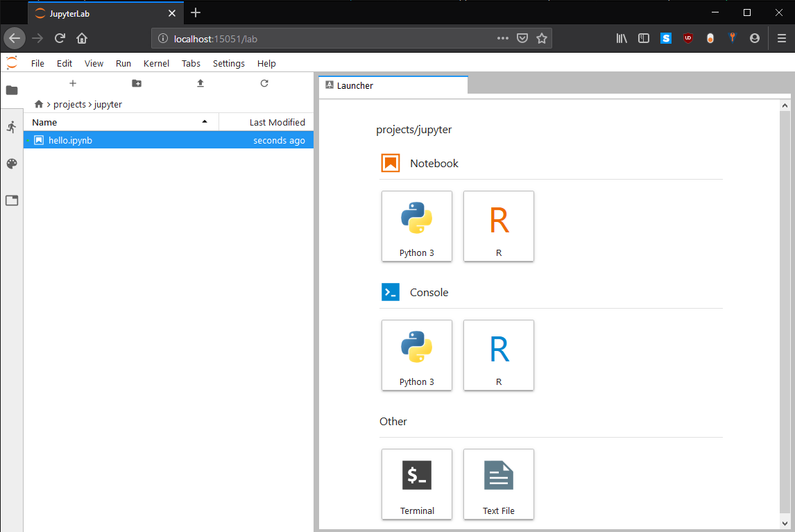The width and height of the screenshot is (795, 532).
Task: Click the browser Home icon
Action: pyautogui.click(x=82, y=38)
